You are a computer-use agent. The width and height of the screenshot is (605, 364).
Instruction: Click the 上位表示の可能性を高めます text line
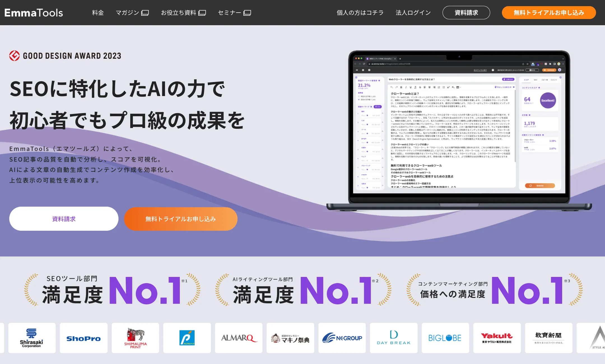(x=55, y=180)
